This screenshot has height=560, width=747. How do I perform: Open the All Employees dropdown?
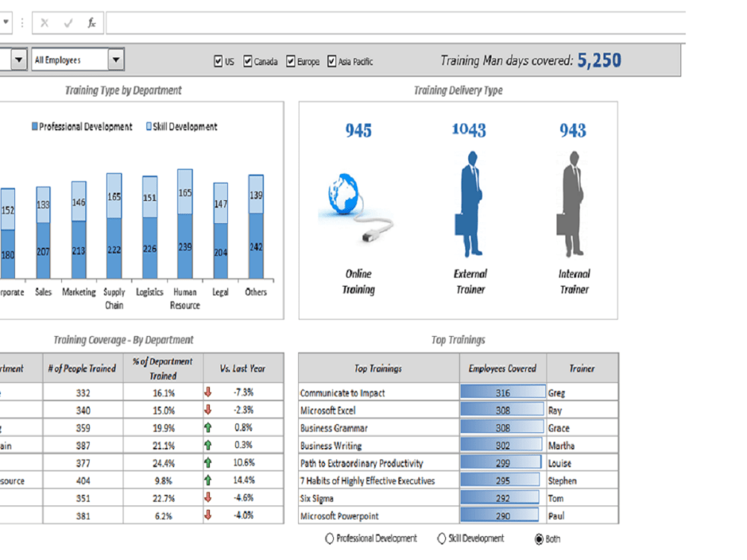(x=114, y=59)
